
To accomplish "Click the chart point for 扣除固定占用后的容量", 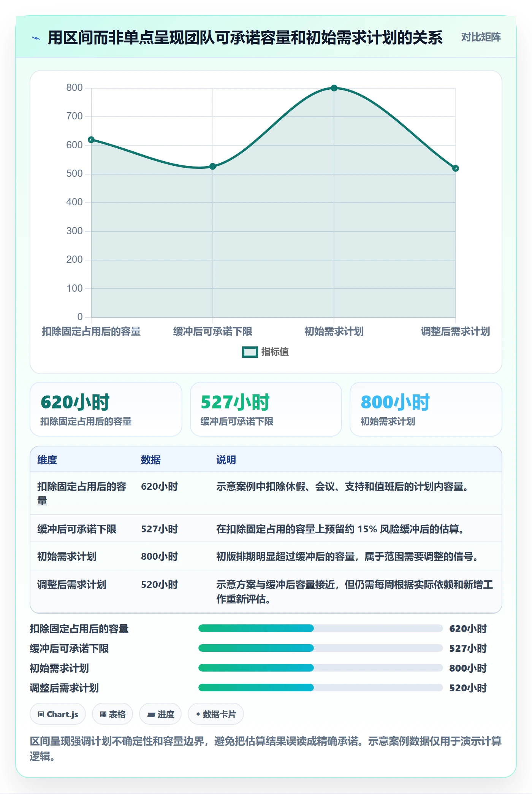I will [91, 140].
